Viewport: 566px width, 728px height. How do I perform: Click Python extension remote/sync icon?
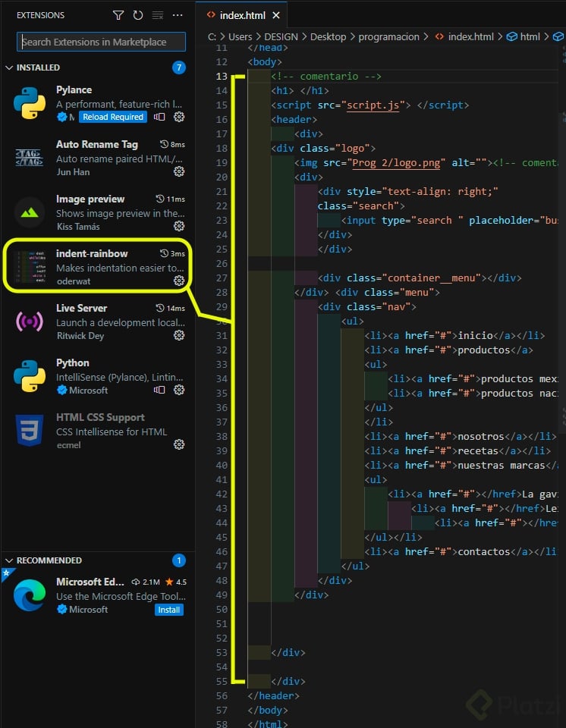(x=159, y=390)
